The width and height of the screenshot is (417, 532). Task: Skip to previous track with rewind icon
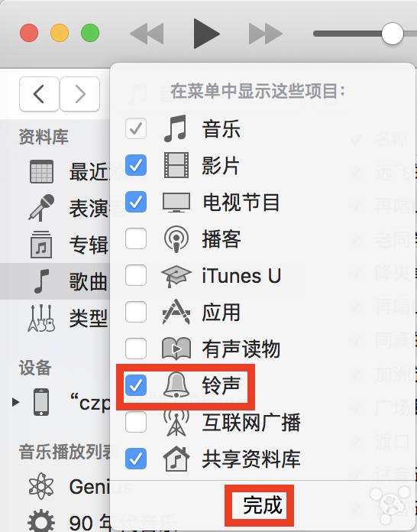(x=147, y=34)
